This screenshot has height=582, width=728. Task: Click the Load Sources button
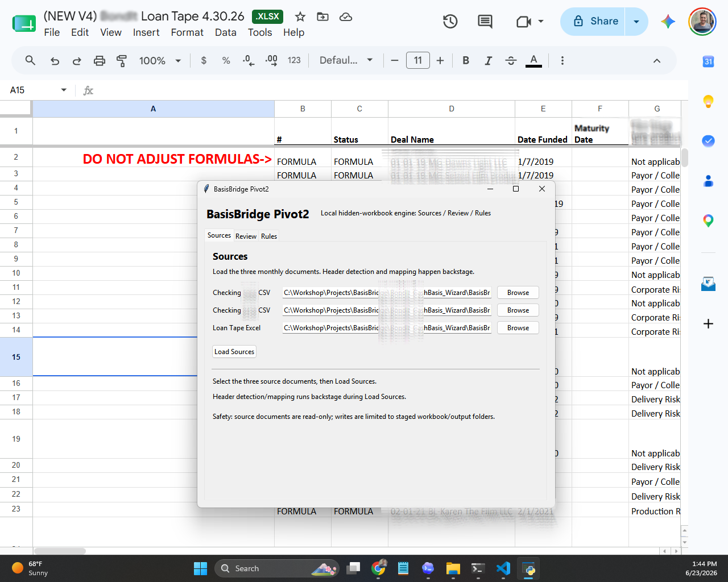(x=234, y=352)
